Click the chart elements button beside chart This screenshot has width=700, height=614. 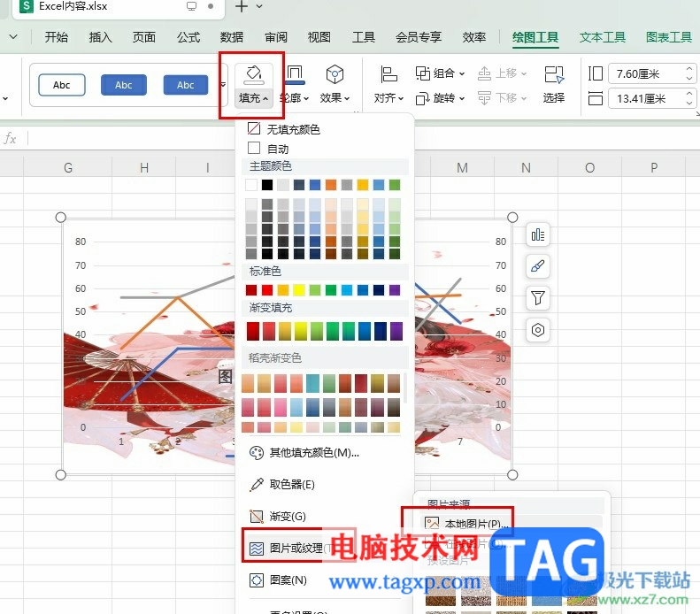538,234
